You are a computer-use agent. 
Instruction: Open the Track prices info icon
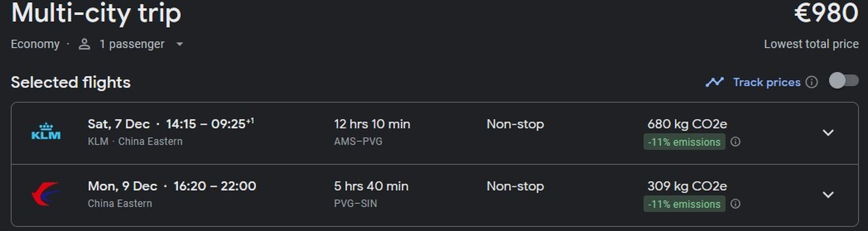811,82
